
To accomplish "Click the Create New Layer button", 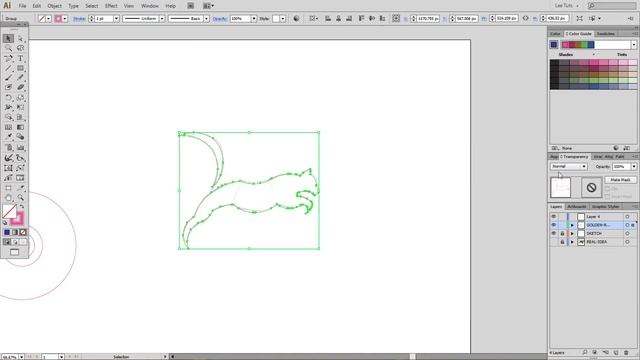I will [616, 352].
